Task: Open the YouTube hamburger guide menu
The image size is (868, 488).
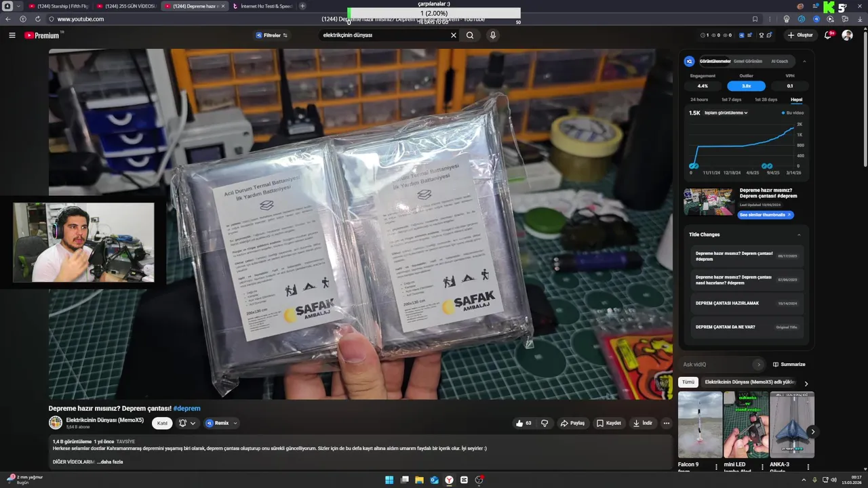Action: click(x=12, y=35)
